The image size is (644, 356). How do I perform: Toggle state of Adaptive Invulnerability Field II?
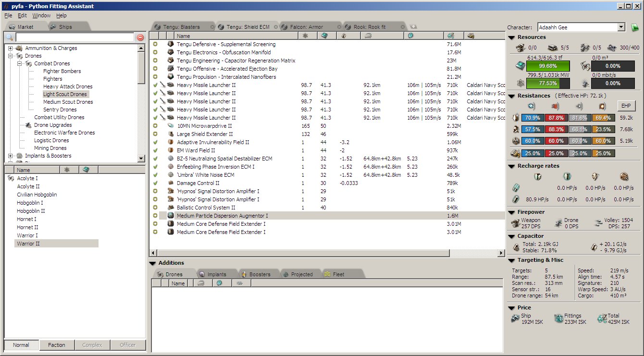155,142
